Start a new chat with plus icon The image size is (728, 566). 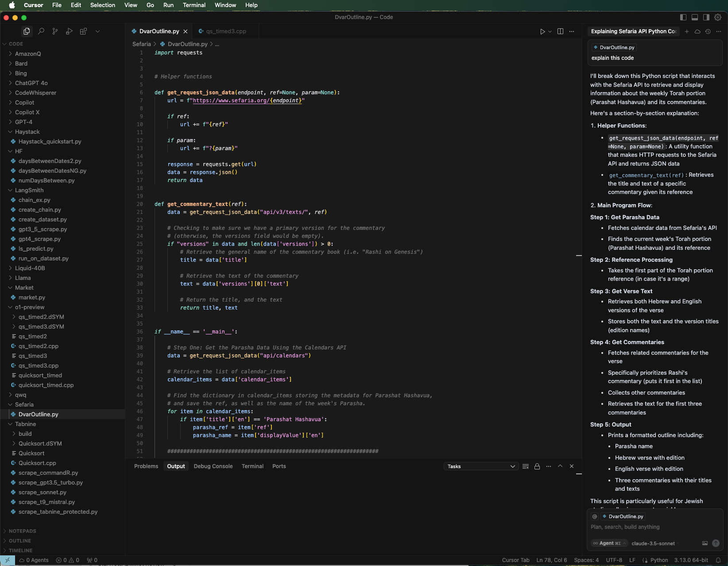687,31
